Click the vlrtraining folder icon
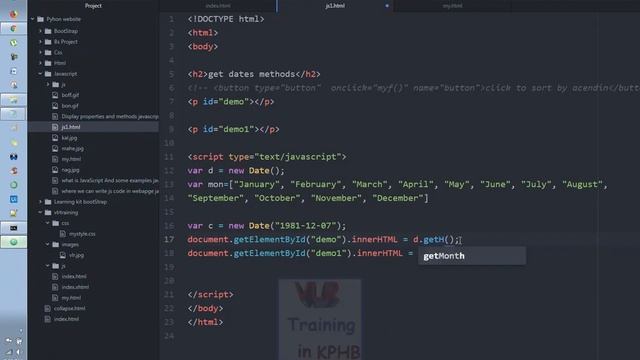The width and height of the screenshot is (640, 360). (48, 212)
